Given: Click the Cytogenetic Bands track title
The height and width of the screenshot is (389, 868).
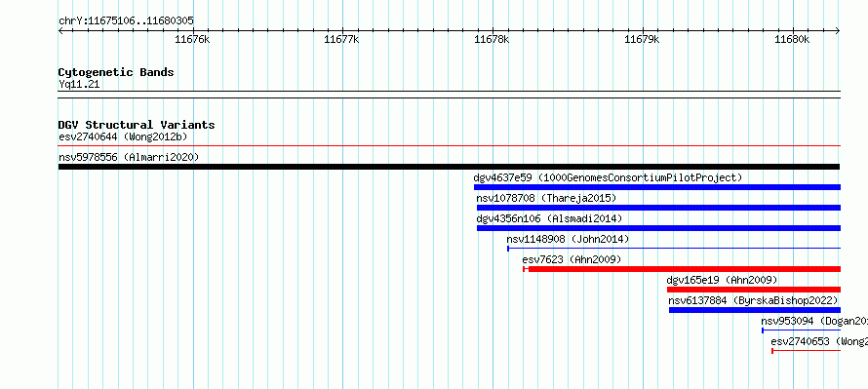Looking at the screenshot, I should coord(116,72).
